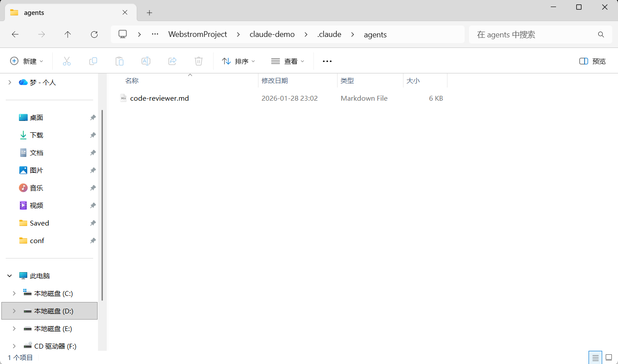This screenshot has width=618, height=364.
Task: Go up one folder level
Action: pyautogui.click(x=68, y=34)
